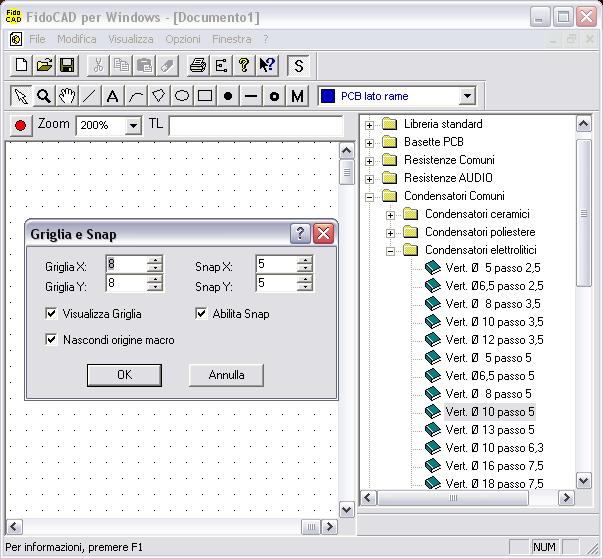Open the File menu
This screenshot has height=559, width=603.
point(37,39)
